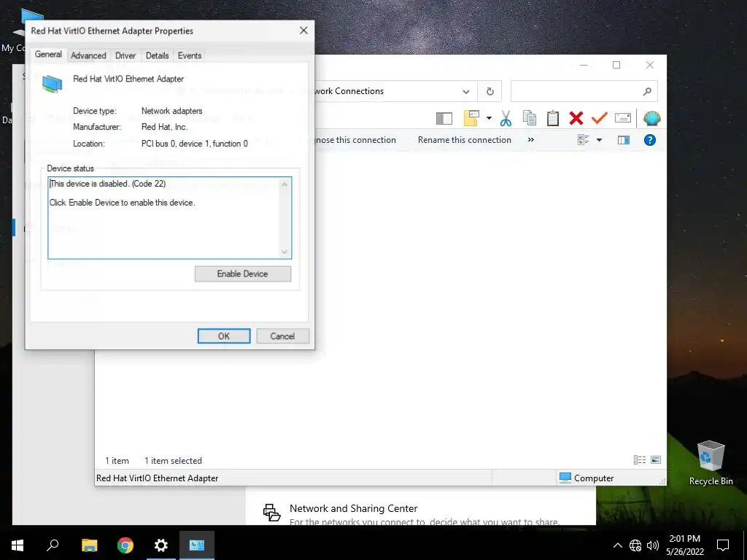Toggle the preview pane icon

tap(624, 140)
